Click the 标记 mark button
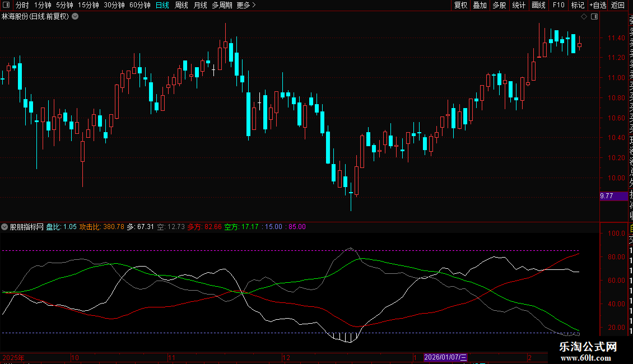This screenshot has width=633, height=364. tap(578, 5)
